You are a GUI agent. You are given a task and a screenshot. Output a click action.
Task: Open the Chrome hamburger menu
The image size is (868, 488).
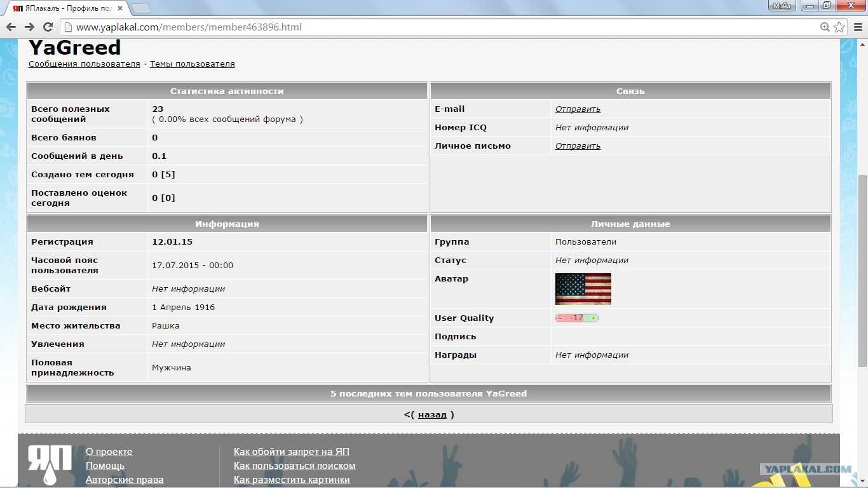coord(857,27)
